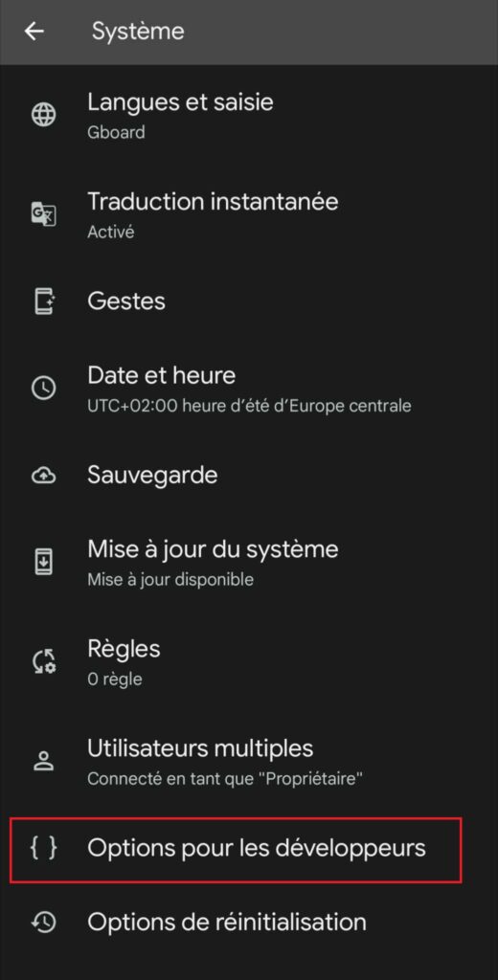Open Traduction instantanée settings
498x980 pixels.
pos(249,214)
